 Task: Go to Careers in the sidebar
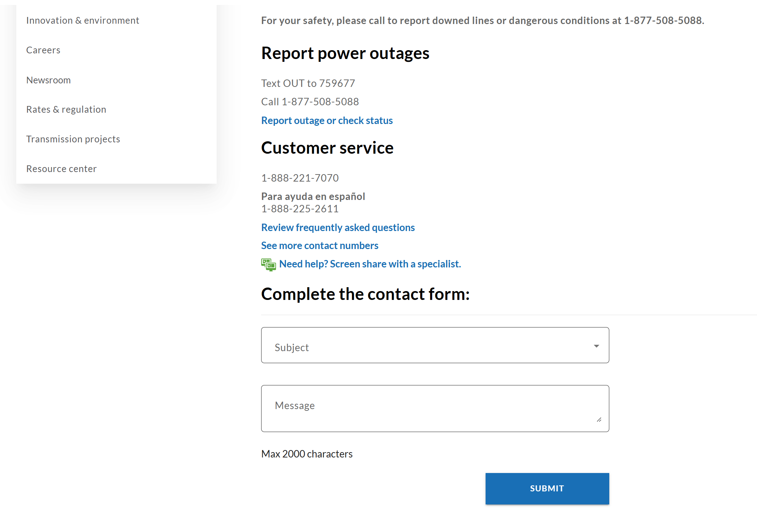43,50
